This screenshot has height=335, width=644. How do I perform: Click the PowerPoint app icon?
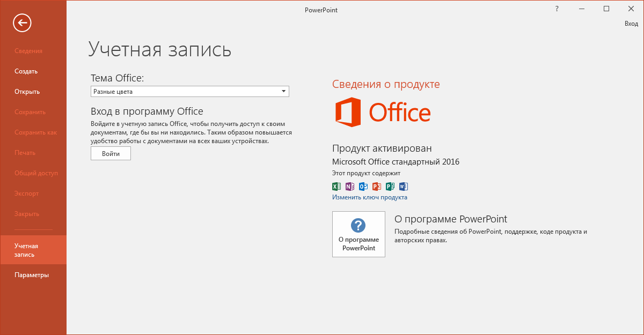click(377, 187)
